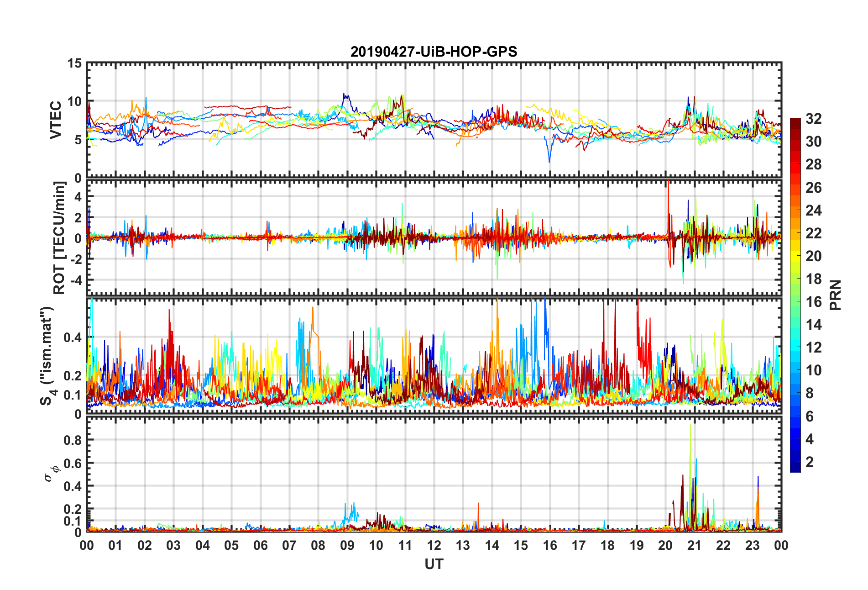Select UT axis hour label 10

376,545
